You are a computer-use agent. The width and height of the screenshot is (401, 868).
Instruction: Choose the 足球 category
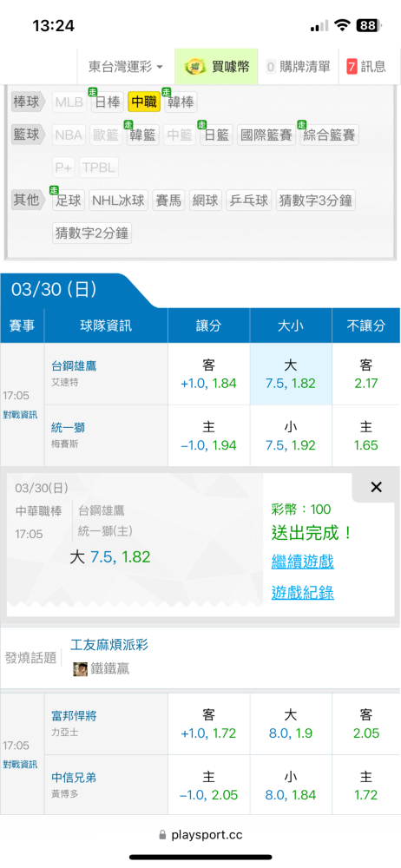pos(69,201)
